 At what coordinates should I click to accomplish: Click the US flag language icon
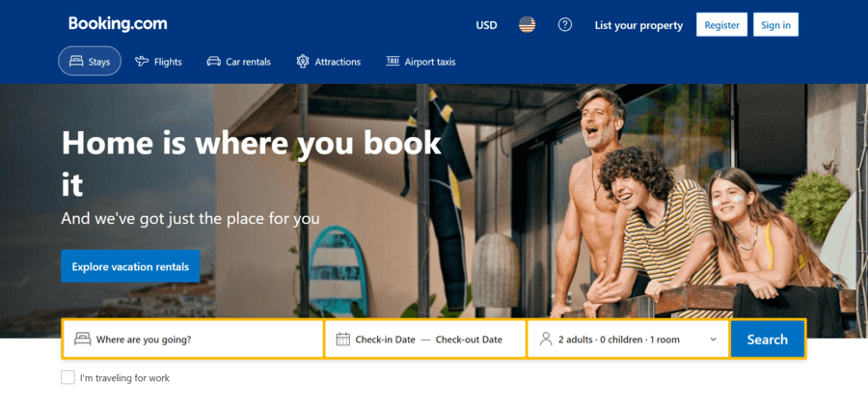click(x=527, y=24)
